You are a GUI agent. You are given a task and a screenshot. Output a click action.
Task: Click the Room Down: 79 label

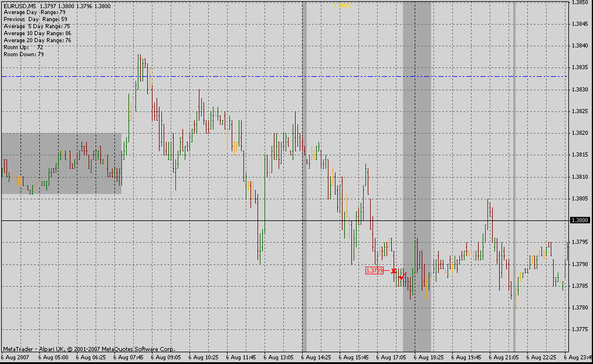point(23,55)
